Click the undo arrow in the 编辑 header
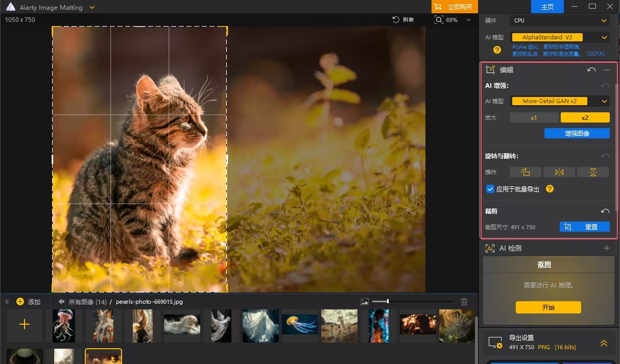The height and width of the screenshot is (364, 620). click(591, 70)
